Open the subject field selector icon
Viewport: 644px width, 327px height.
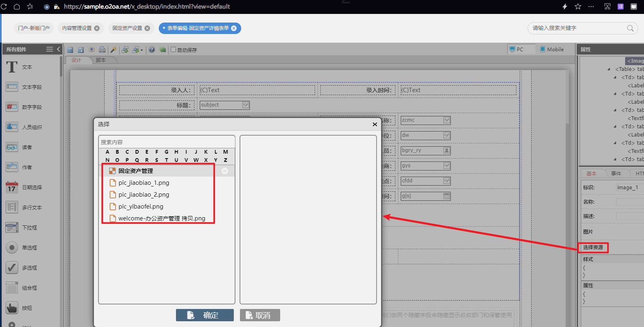click(246, 105)
